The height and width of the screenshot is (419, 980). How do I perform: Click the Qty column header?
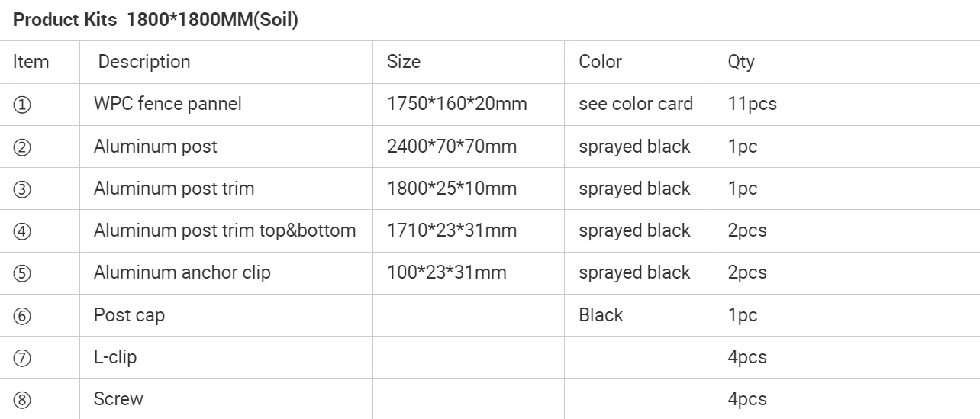(741, 62)
